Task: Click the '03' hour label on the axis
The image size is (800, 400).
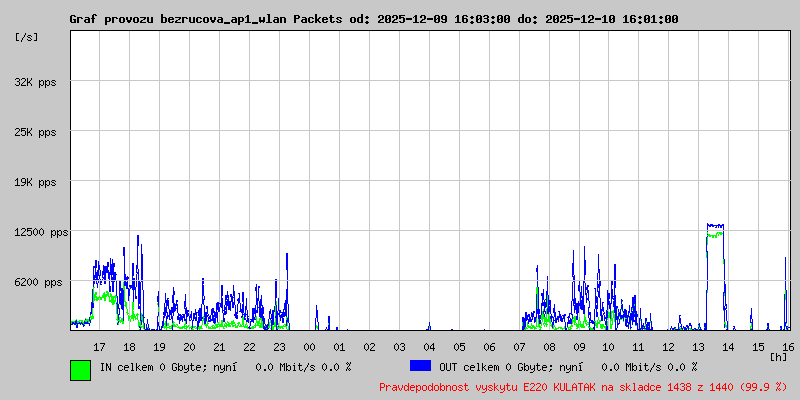Action: pos(399,347)
